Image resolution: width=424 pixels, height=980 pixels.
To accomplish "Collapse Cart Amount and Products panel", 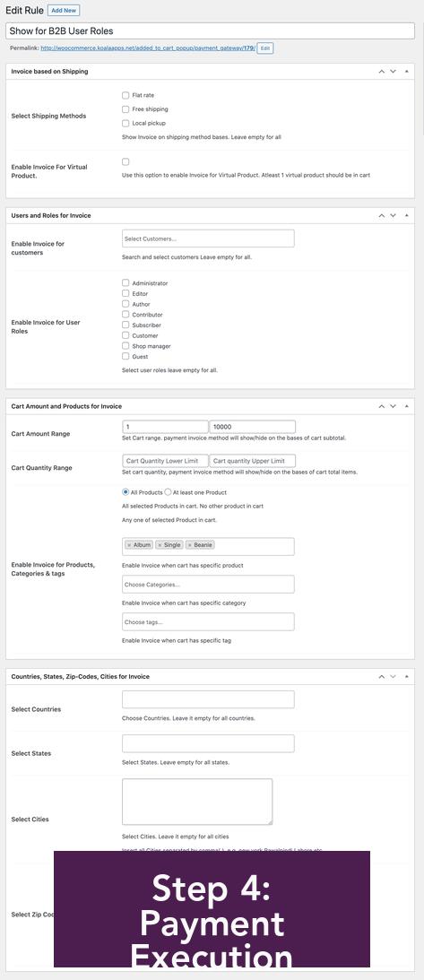I will 406,406.
